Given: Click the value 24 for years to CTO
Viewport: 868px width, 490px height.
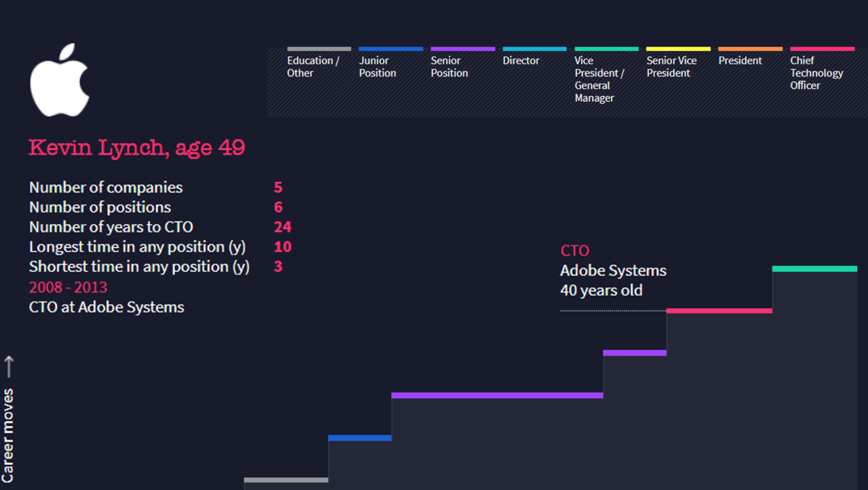Looking at the screenshot, I should click(283, 227).
